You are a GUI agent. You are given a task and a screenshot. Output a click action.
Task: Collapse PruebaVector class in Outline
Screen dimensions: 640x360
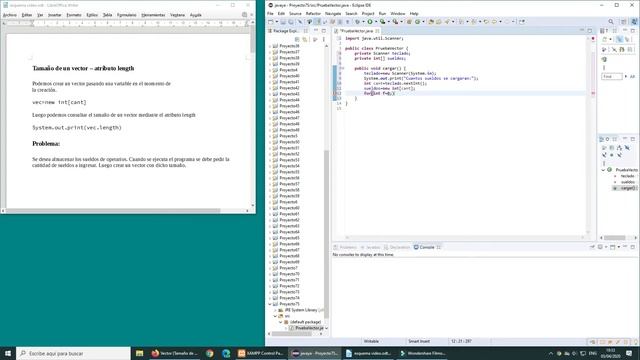(603, 170)
